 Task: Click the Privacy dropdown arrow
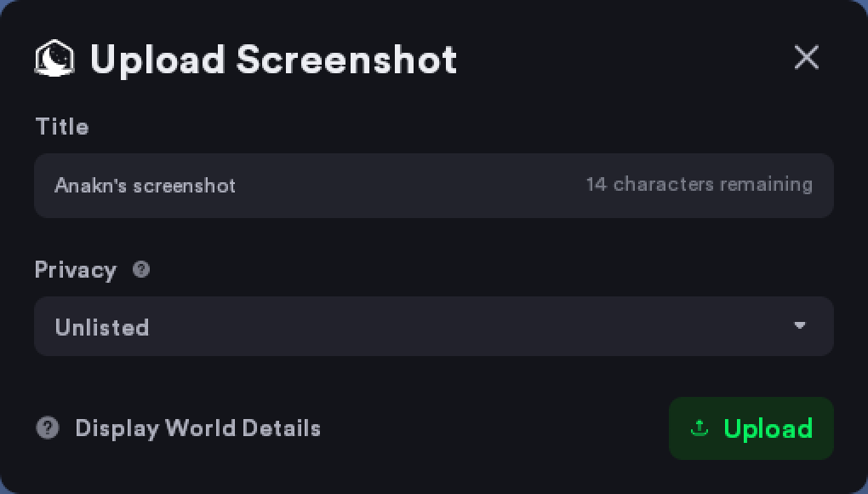point(799,325)
